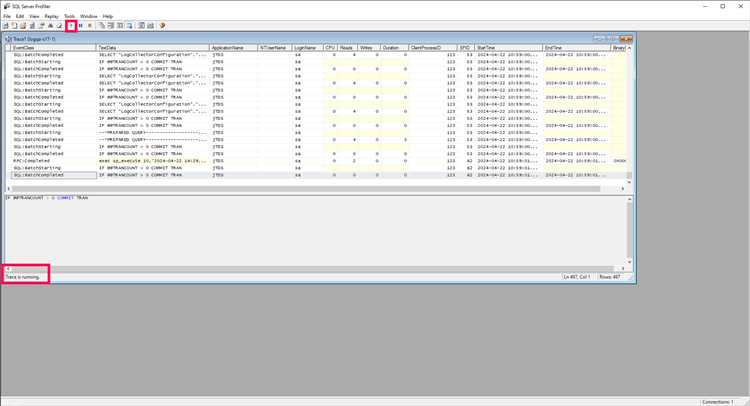This screenshot has width=750, height=406.
Task: Select the RPC:Completed event row
Action: pyautogui.click(x=318, y=161)
